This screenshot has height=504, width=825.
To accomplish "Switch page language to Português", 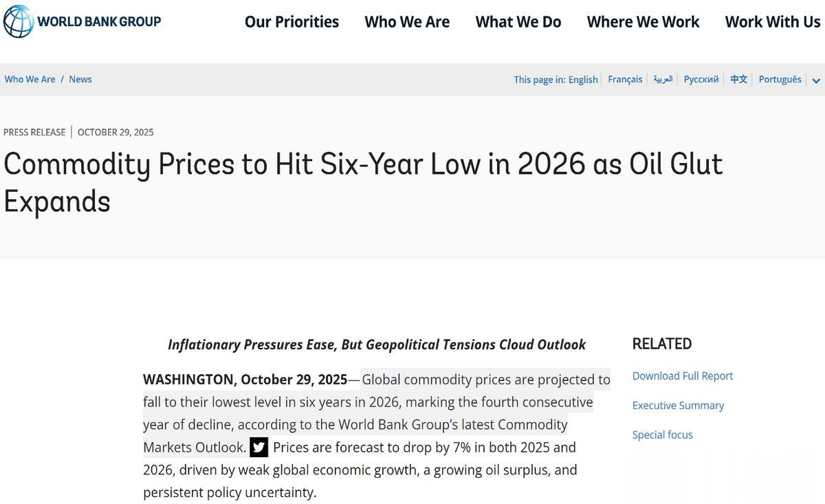I will 780,79.
